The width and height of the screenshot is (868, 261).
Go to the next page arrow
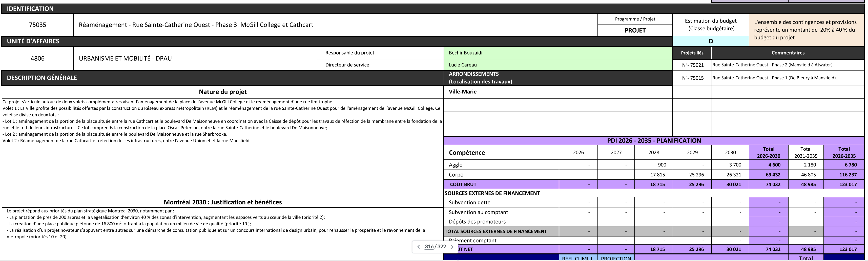(x=452, y=247)
